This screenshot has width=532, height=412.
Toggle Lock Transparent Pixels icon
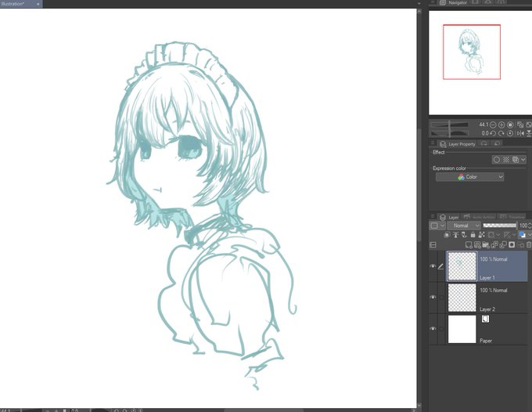(x=481, y=235)
